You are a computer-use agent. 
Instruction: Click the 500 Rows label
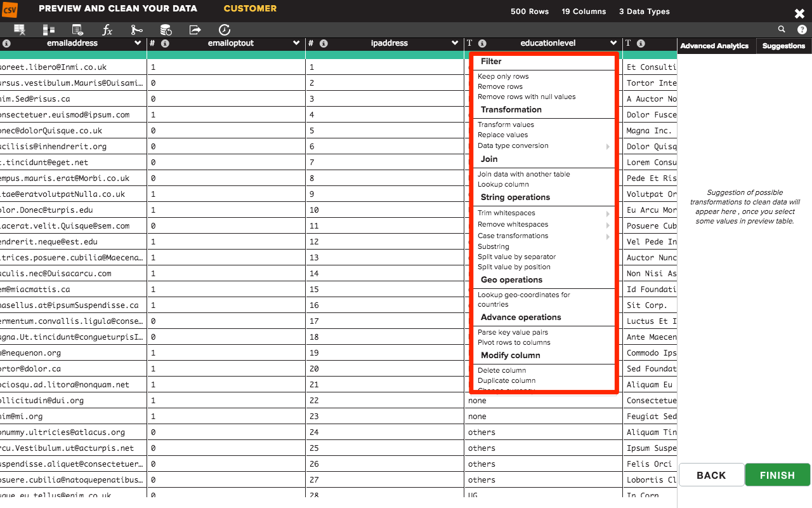[x=529, y=11]
